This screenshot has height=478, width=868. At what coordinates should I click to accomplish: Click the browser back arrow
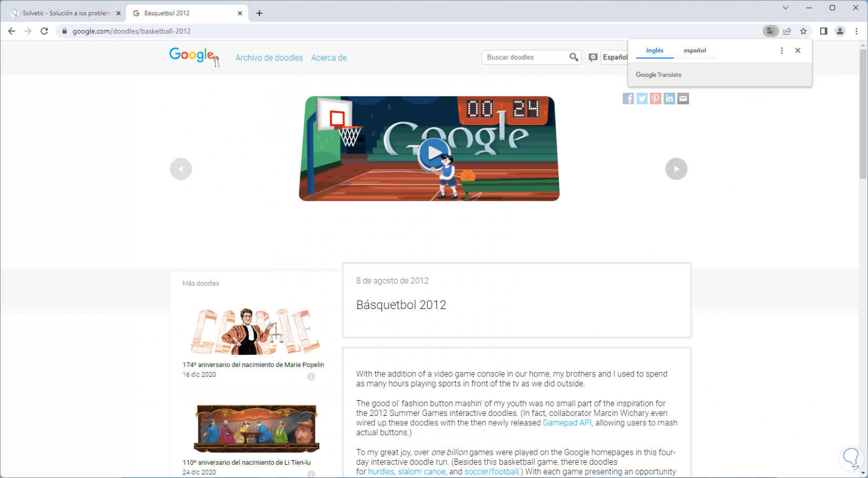[x=12, y=31]
